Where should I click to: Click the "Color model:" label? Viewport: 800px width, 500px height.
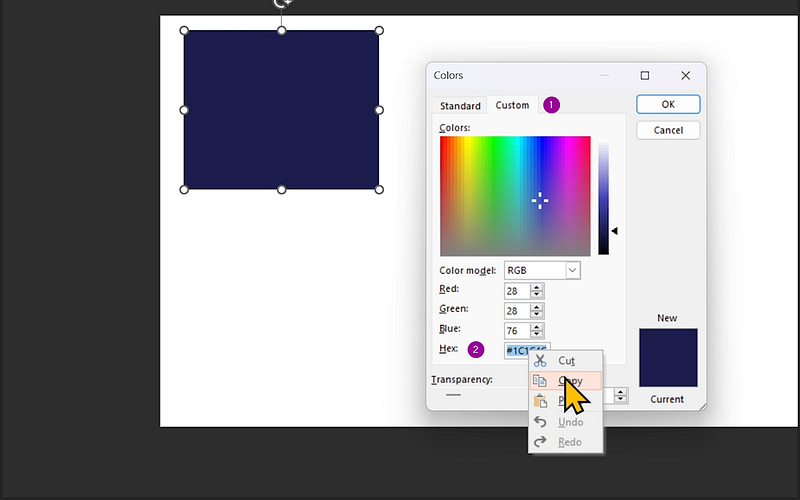coord(467,270)
